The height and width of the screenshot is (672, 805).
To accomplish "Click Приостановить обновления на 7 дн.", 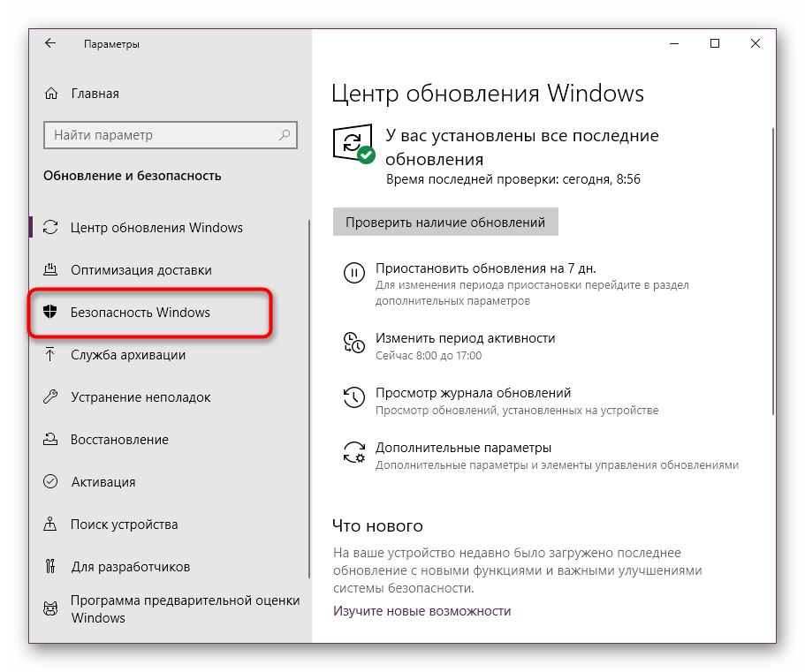I will pyautogui.click(x=486, y=268).
